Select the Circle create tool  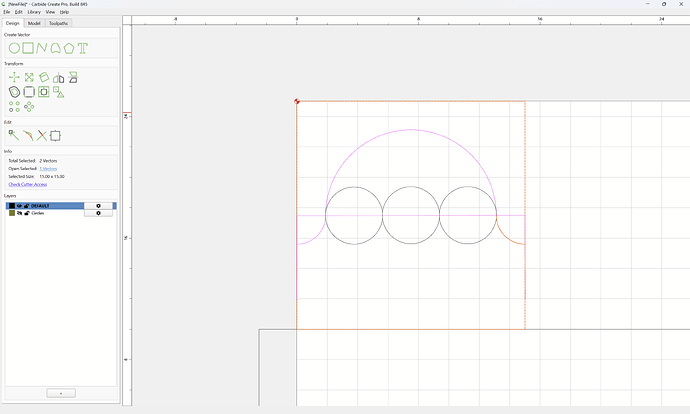pyautogui.click(x=14, y=48)
